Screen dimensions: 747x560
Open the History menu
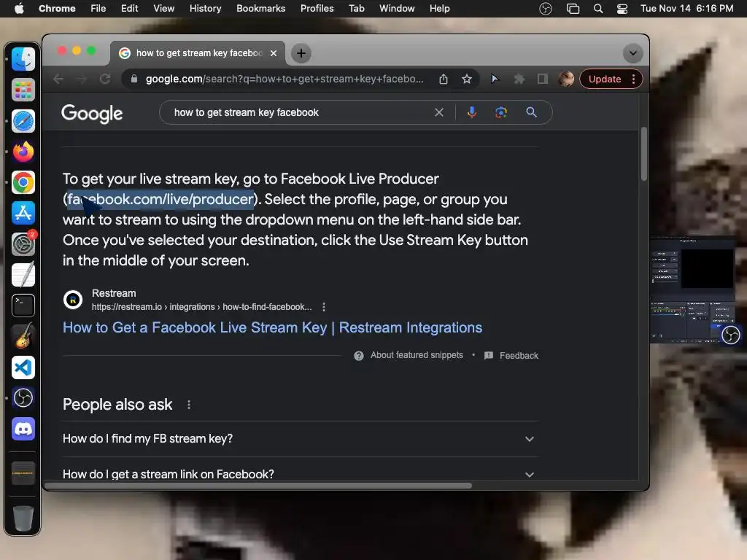coord(205,9)
